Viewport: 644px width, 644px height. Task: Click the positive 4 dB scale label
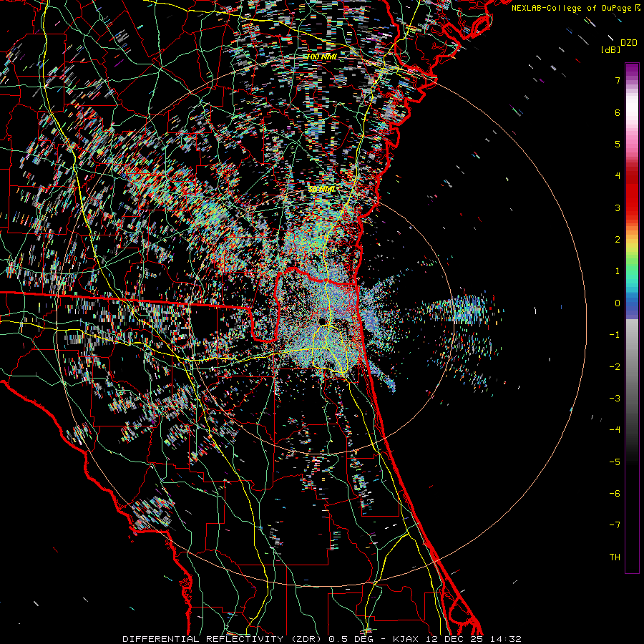[x=618, y=176]
